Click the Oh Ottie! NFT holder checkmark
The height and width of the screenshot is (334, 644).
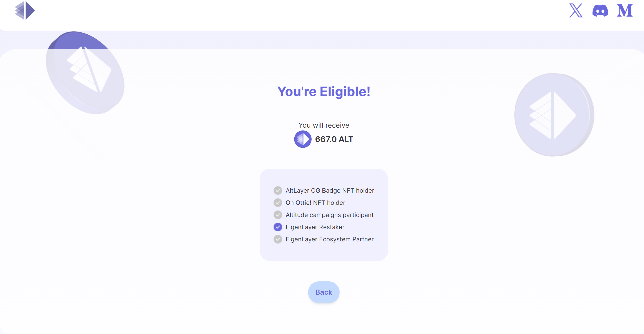[x=278, y=203]
